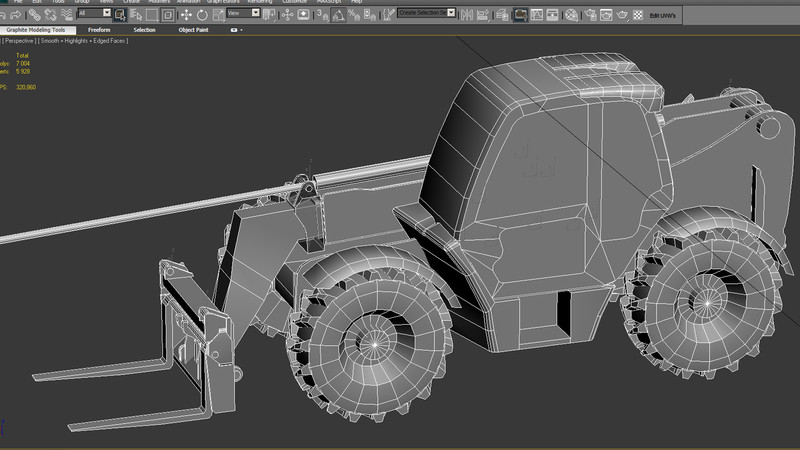Expand the Create Selection Set dropdown
Viewport: 800px width, 450px height.
(451, 13)
